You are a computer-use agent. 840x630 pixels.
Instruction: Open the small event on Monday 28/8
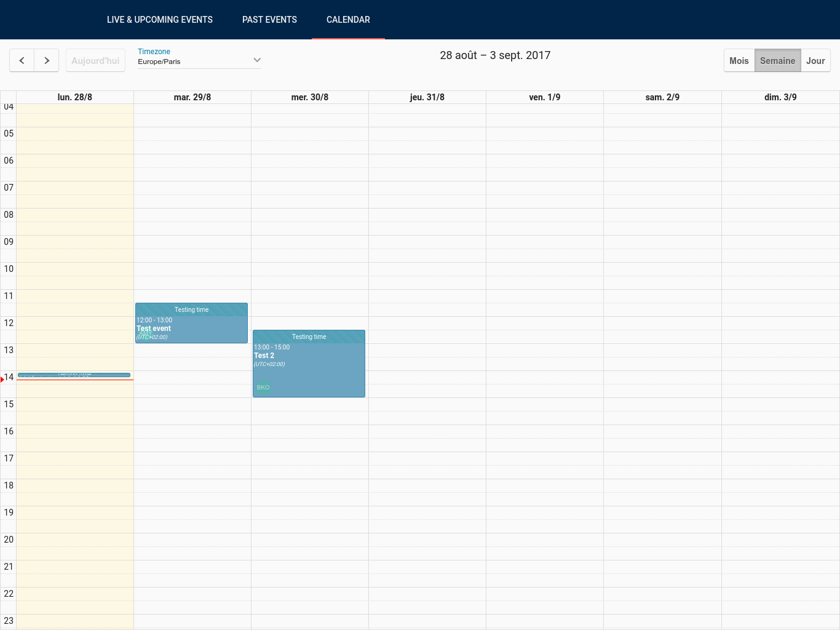[x=74, y=375]
